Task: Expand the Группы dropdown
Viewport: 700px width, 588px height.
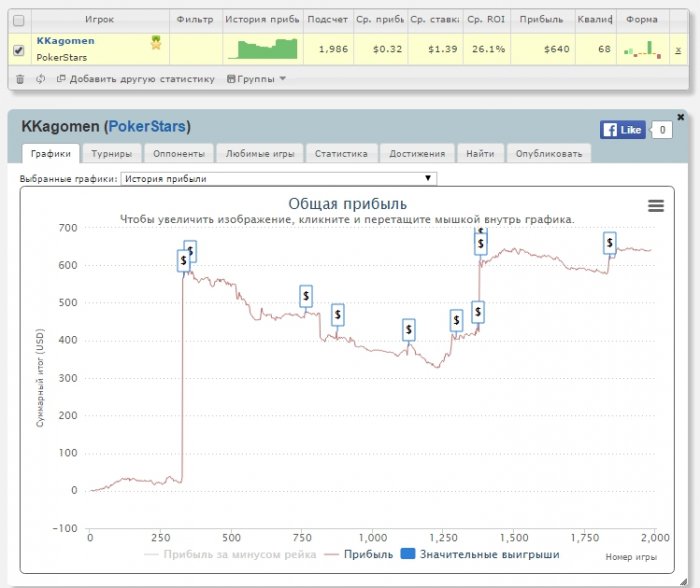Action: tap(256, 78)
